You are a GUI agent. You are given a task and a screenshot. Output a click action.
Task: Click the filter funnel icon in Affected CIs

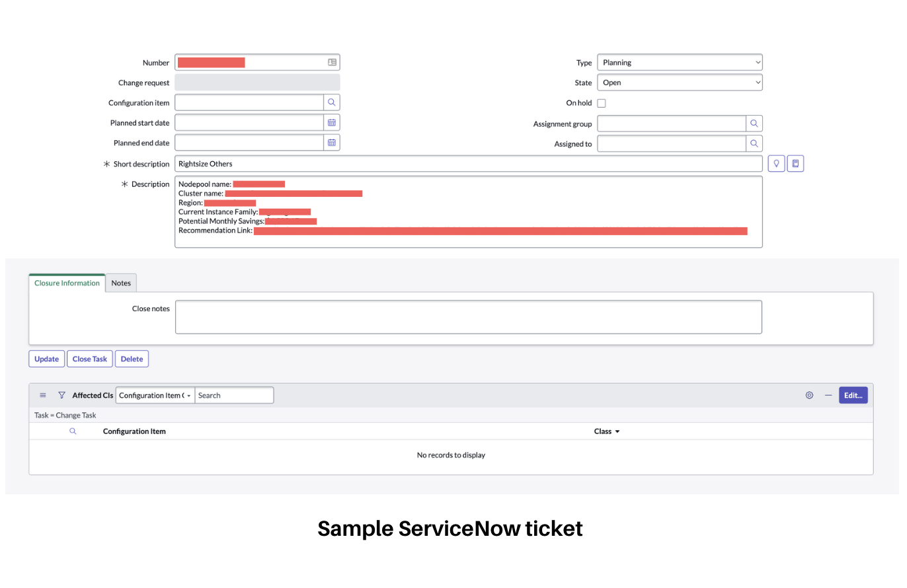61,395
